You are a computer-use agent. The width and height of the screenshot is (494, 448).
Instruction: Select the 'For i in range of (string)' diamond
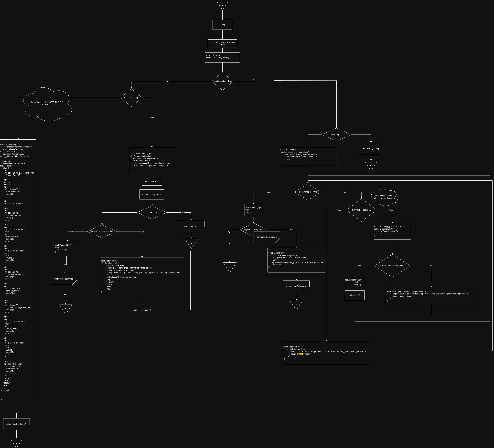tap(308, 192)
